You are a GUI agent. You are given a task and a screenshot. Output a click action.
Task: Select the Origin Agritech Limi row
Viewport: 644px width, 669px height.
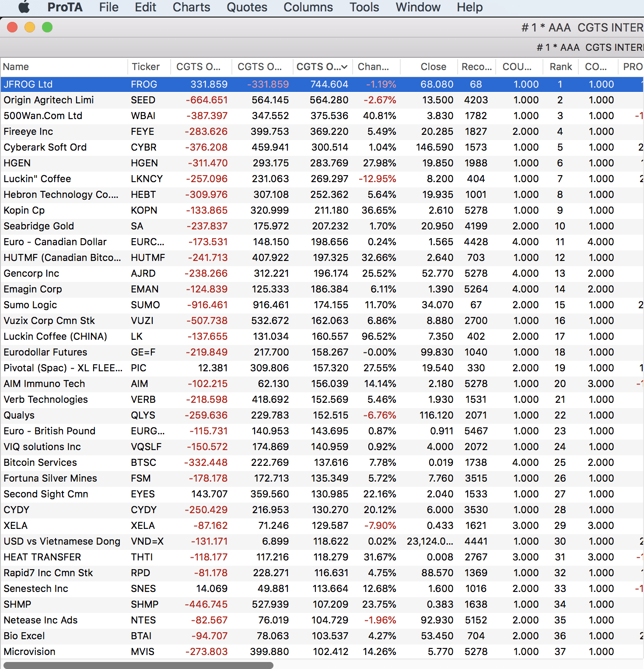click(322, 100)
